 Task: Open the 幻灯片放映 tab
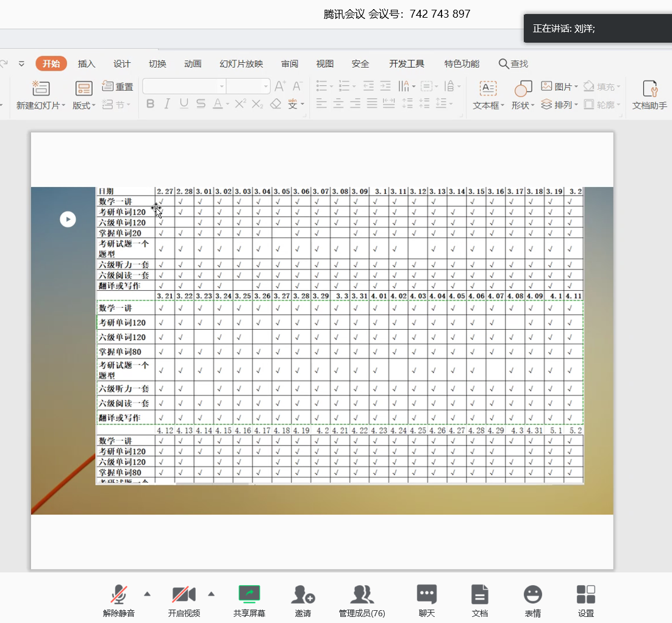[241, 64]
